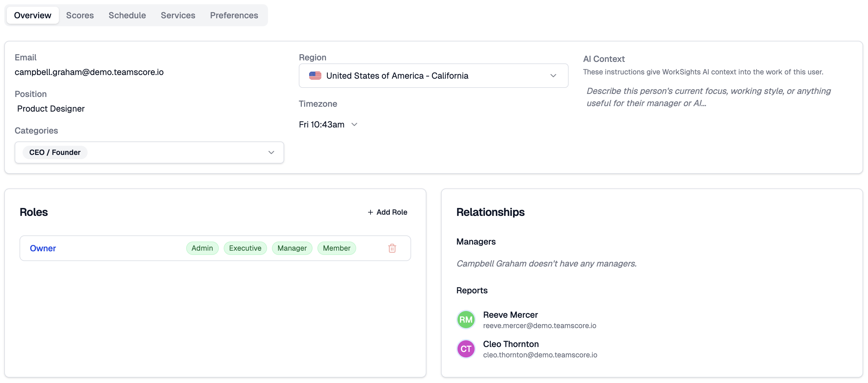
Task: Delete the Owner role with trash icon
Action: [x=392, y=248]
